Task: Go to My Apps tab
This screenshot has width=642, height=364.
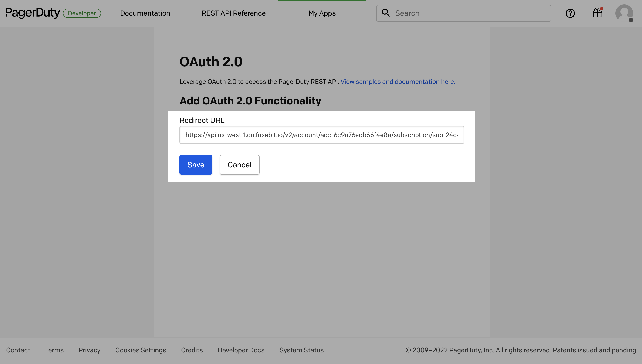Action: pos(322,13)
